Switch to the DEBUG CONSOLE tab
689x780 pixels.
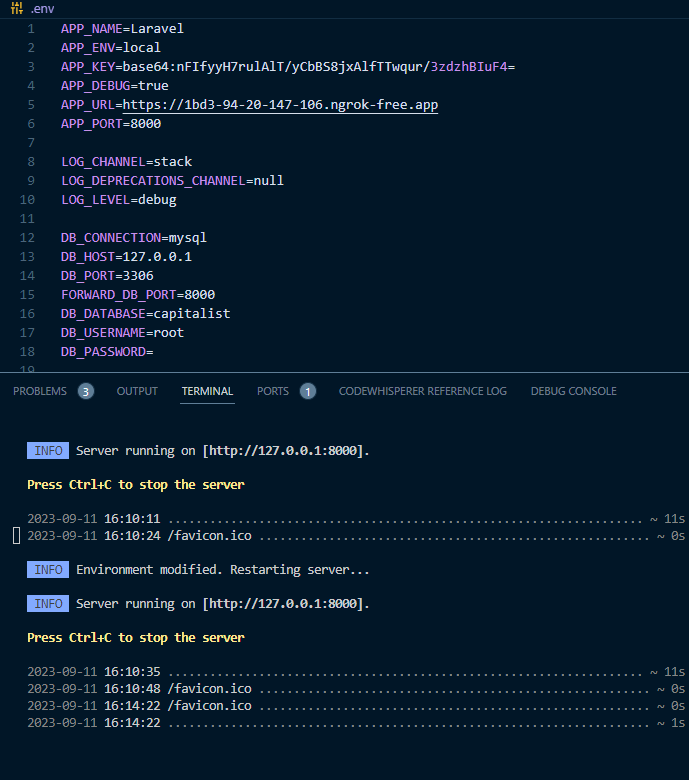(x=574, y=391)
